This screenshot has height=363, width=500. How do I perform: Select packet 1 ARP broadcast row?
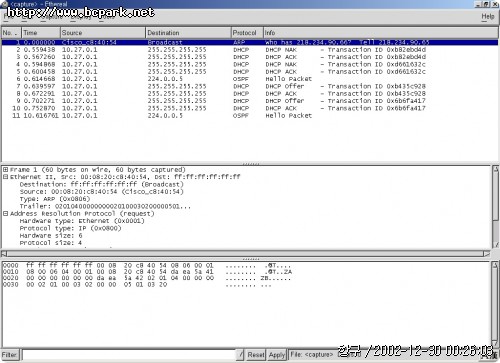[250, 42]
